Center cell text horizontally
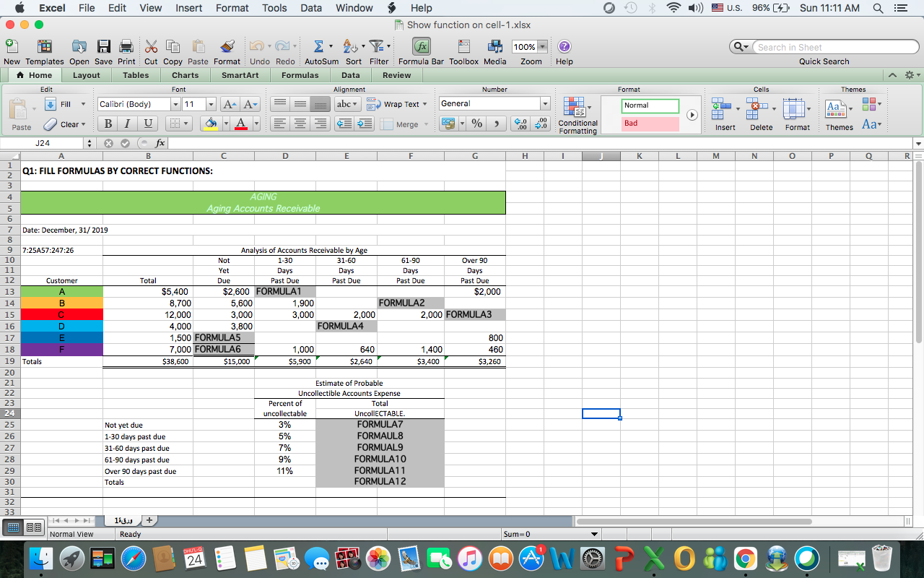This screenshot has height=578, width=924. coord(300,124)
